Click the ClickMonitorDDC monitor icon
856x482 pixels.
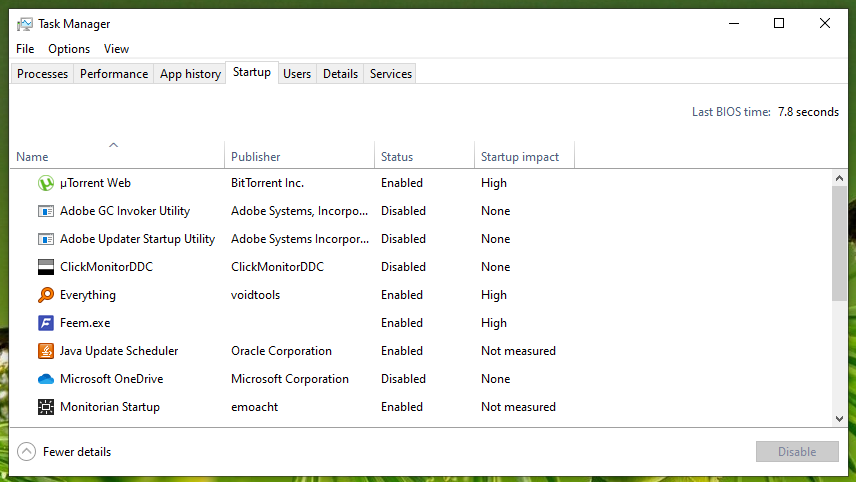(x=46, y=267)
